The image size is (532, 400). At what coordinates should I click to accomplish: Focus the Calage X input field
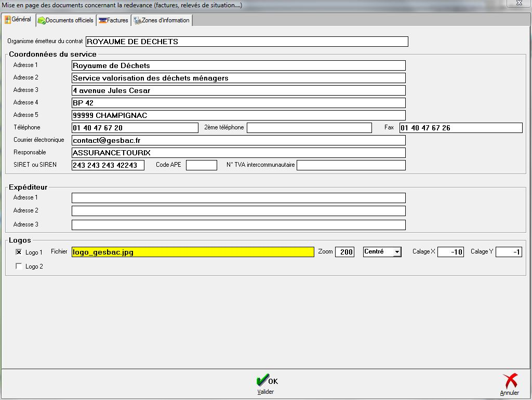[450, 252]
